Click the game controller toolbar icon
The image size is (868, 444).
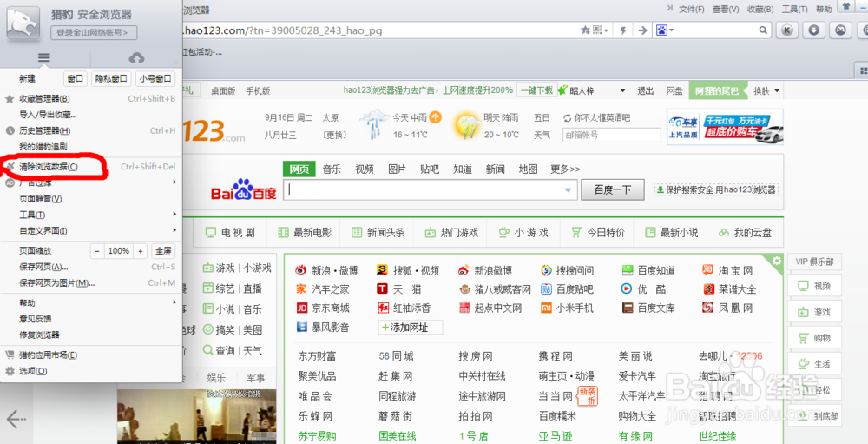pos(840,30)
